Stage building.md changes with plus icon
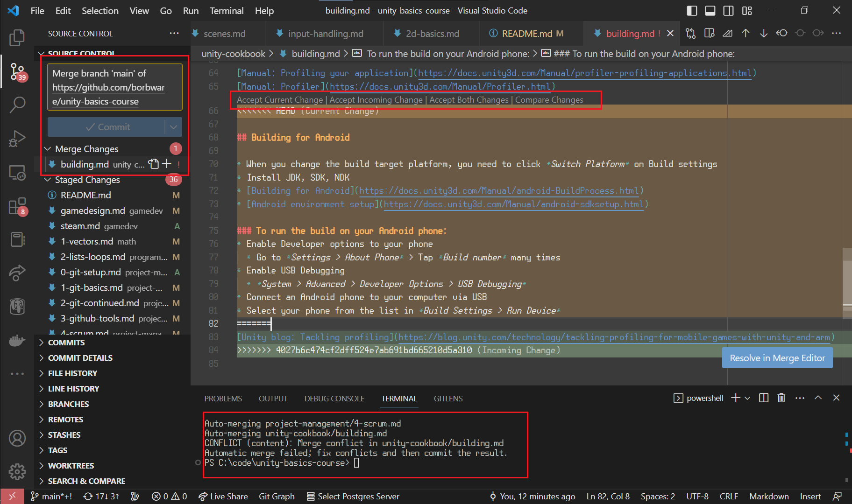The height and width of the screenshot is (504, 852). coord(166,164)
